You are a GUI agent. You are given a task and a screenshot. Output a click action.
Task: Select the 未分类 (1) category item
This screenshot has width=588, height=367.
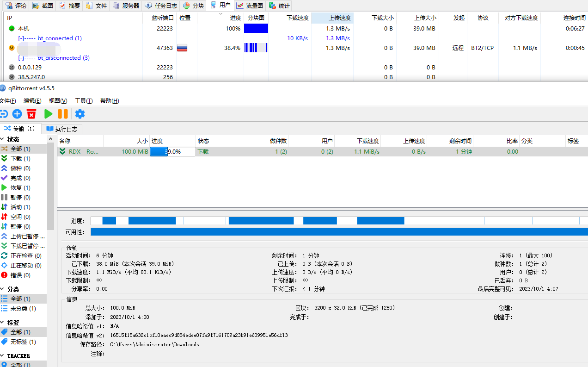click(x=23, y=309)
